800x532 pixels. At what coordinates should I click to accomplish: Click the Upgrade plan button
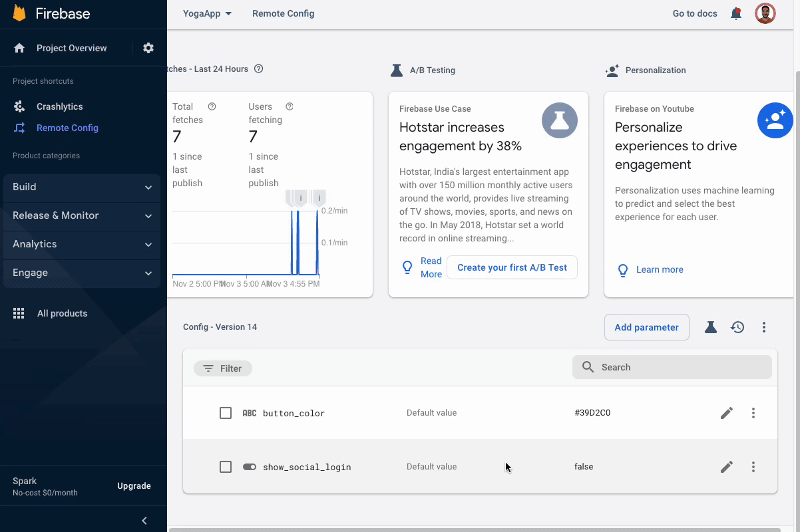tap(134, 486)
